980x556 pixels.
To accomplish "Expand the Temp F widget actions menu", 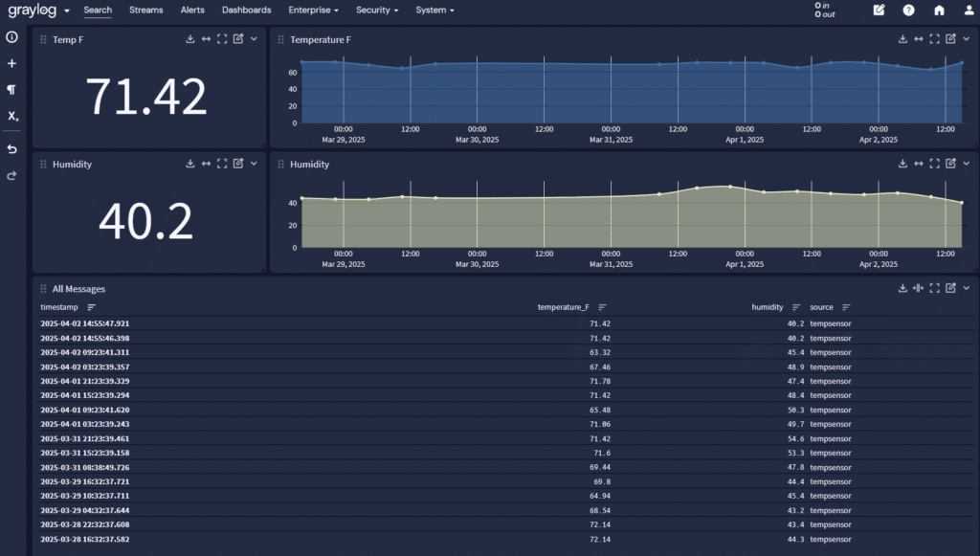I will 253,39.
